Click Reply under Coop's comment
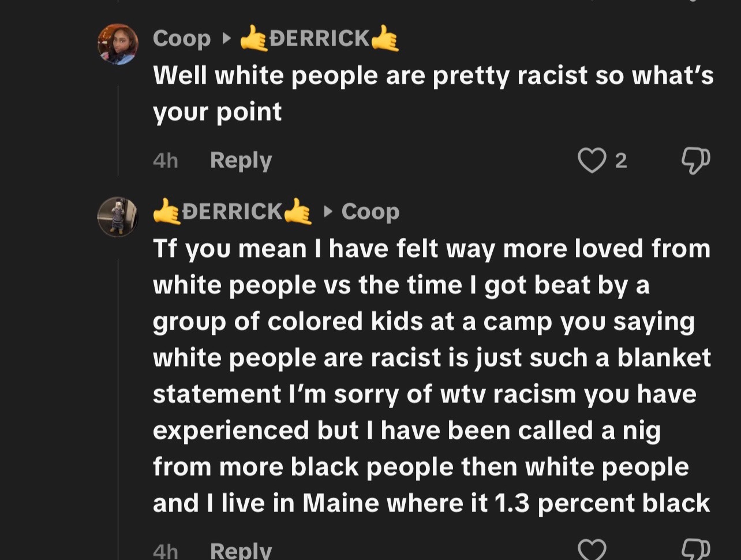This screenshot has height=560, width=741. point(241,160)
